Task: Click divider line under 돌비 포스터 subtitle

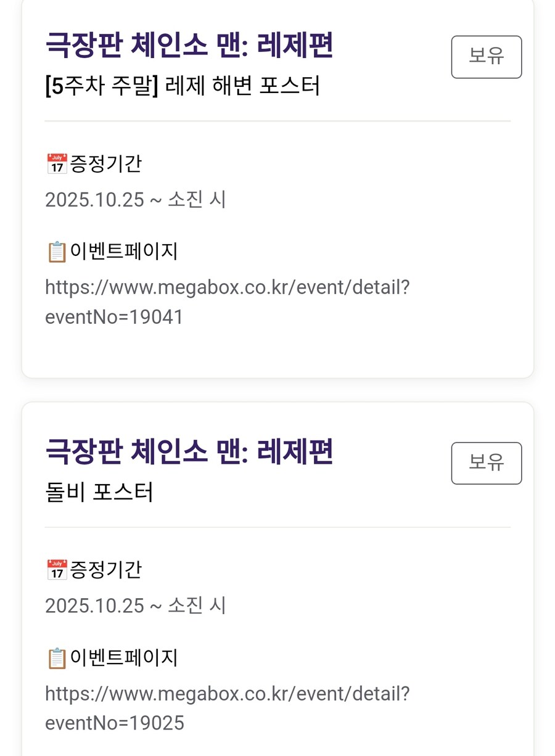Action: coord(277,527)
